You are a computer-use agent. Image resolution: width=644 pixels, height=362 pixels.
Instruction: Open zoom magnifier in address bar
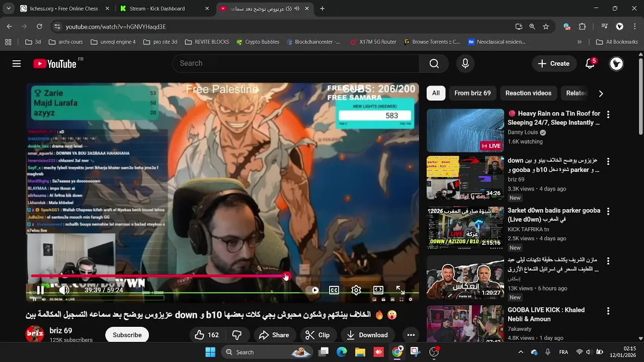pos(532,27)
